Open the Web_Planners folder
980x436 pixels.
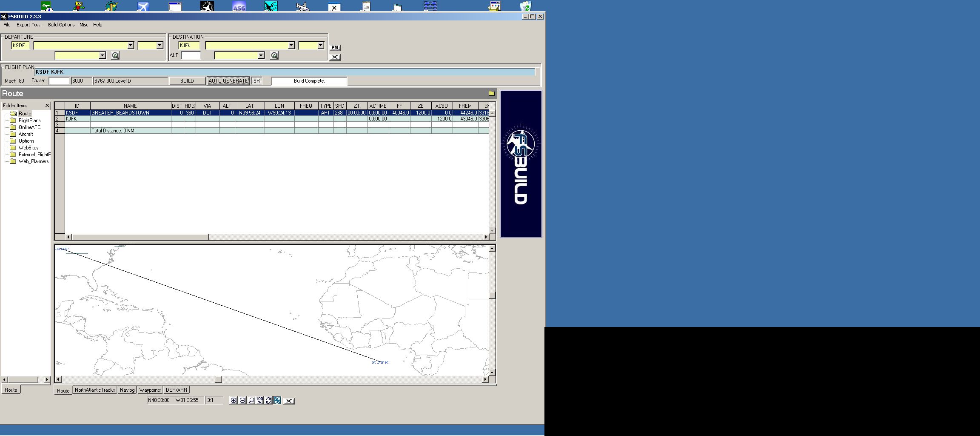pos(34,161)
